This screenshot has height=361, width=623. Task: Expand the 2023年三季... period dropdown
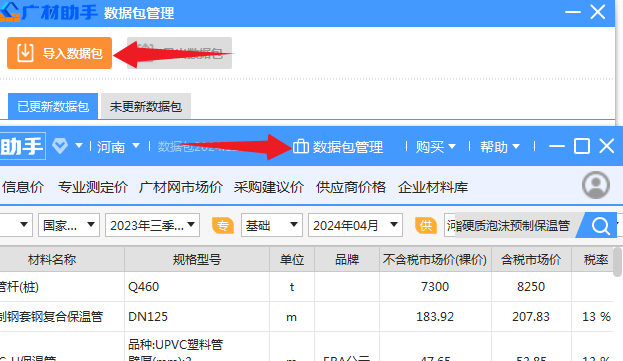click(x=152, y=225)
